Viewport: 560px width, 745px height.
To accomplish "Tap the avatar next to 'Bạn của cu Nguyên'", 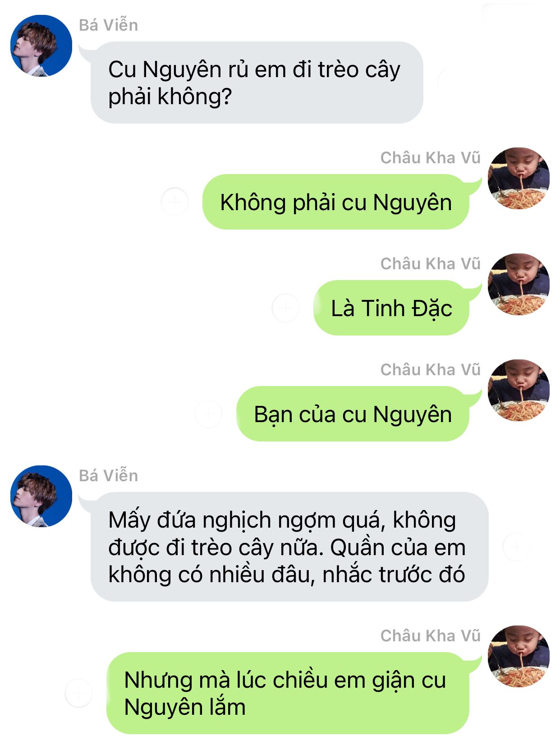I will (x=519, y=390).
